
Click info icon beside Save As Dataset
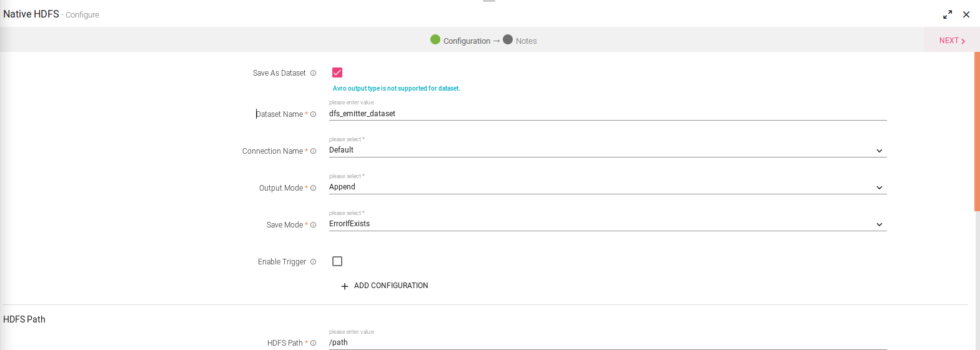[x=314, y=73]
